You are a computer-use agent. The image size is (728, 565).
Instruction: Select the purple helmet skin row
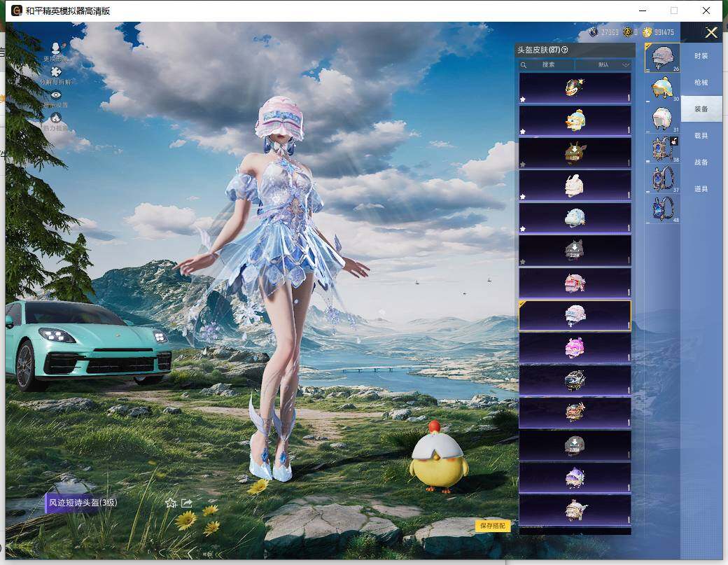coord(575,477)
